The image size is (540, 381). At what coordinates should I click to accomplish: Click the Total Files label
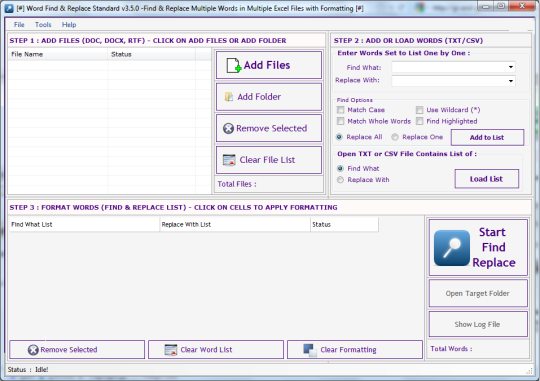tap(237, 184)
